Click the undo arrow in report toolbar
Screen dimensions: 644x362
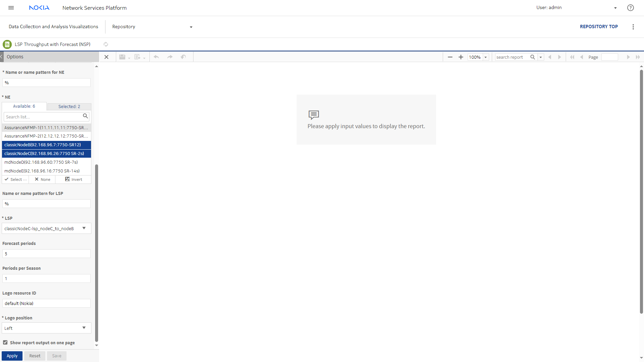156,57
